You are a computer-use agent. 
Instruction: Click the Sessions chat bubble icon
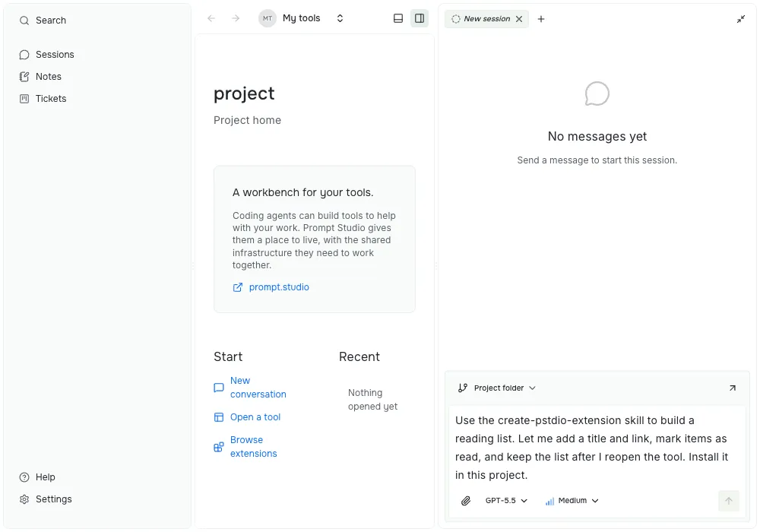(x=24, y=55)
